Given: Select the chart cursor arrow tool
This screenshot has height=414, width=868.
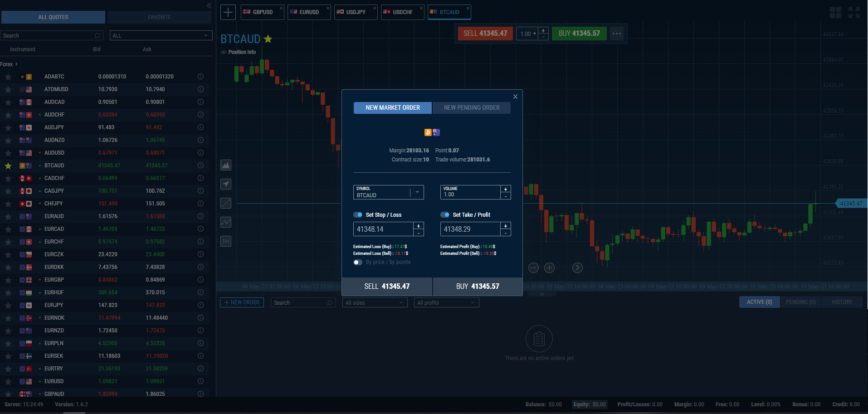Looking at the screenshot, I should pos(226,184).
